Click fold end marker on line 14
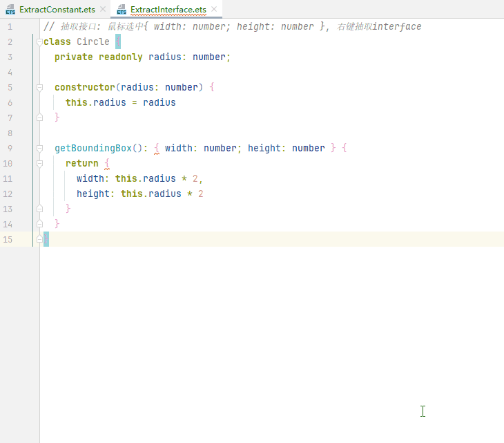The width and height of the screenshot is (504, 443). 39,224
